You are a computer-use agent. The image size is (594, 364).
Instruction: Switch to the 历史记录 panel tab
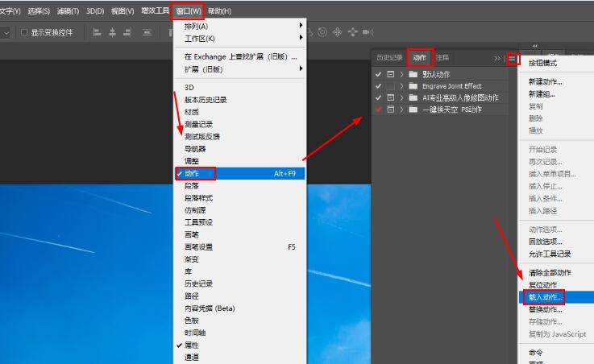[x=389, y=58]
